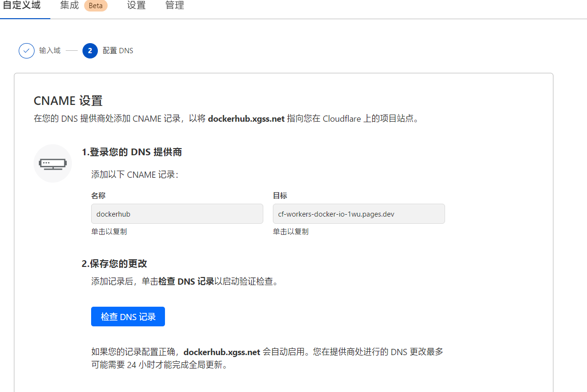Click 单击以复制 under the 名称 field
This screenshot has height=392, width=587.
click(x=109, y=231)
